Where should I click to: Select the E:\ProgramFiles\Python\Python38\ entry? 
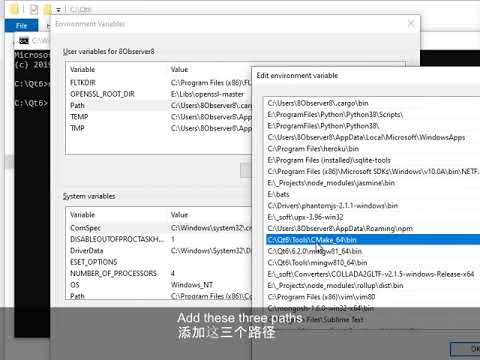373,126
